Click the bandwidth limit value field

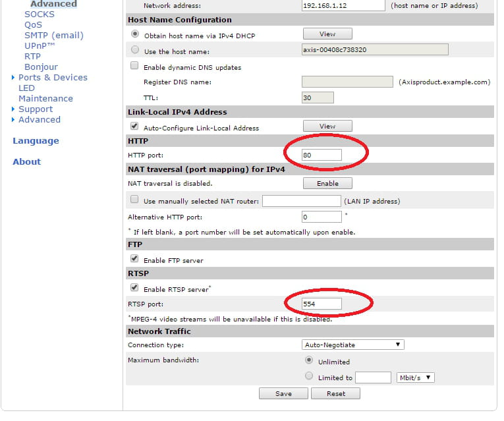pos(373,378)
